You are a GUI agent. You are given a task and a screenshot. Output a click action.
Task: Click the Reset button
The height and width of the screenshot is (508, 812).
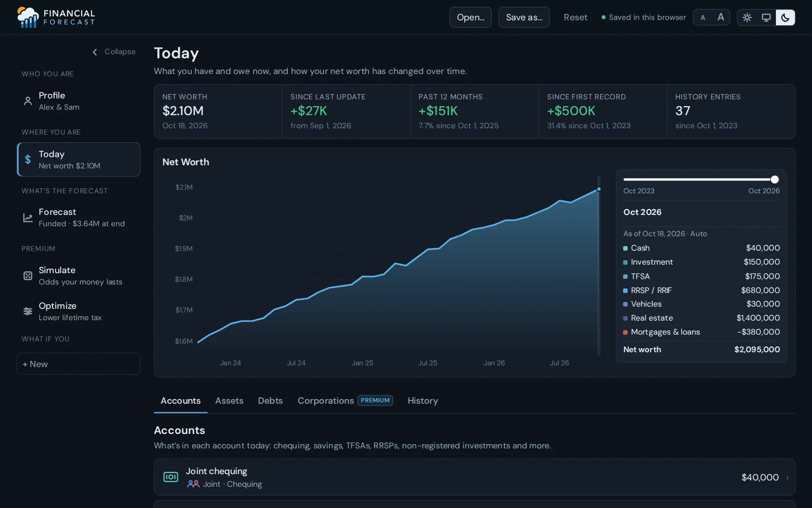576,17
